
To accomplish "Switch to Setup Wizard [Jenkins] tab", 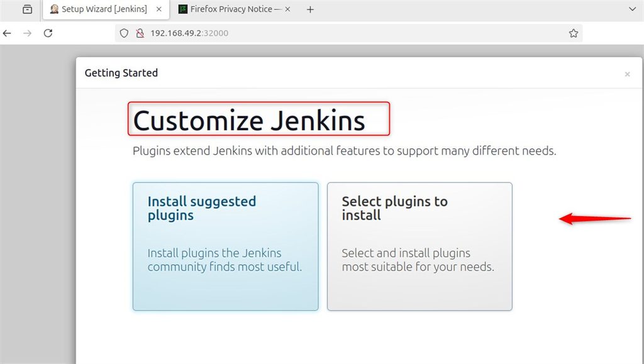I will (106, 9).
